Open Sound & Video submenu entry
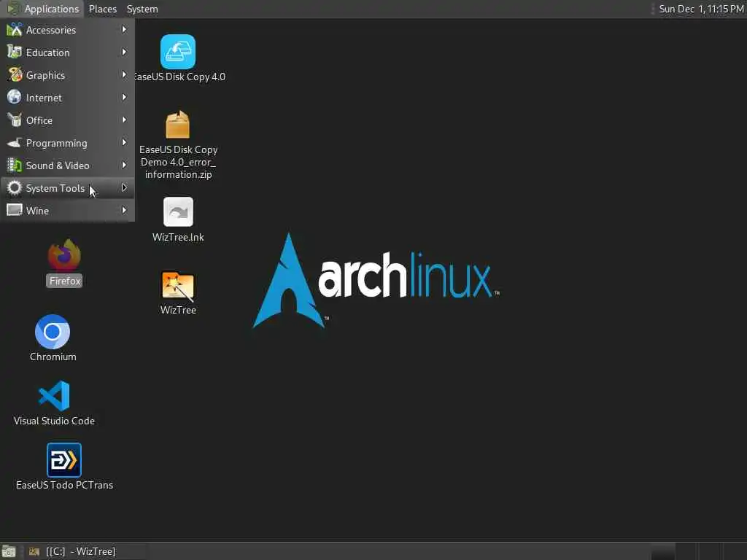The image size is (747, 560). (x=68, y=166)
